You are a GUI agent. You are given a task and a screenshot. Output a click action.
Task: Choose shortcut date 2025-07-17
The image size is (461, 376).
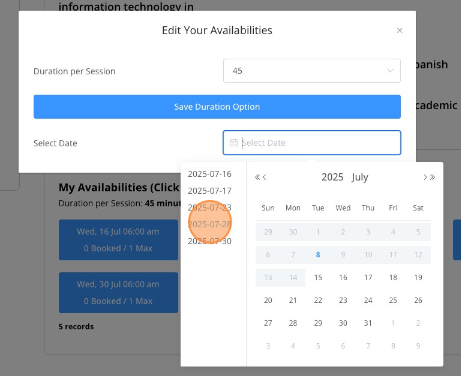(209, 191)
